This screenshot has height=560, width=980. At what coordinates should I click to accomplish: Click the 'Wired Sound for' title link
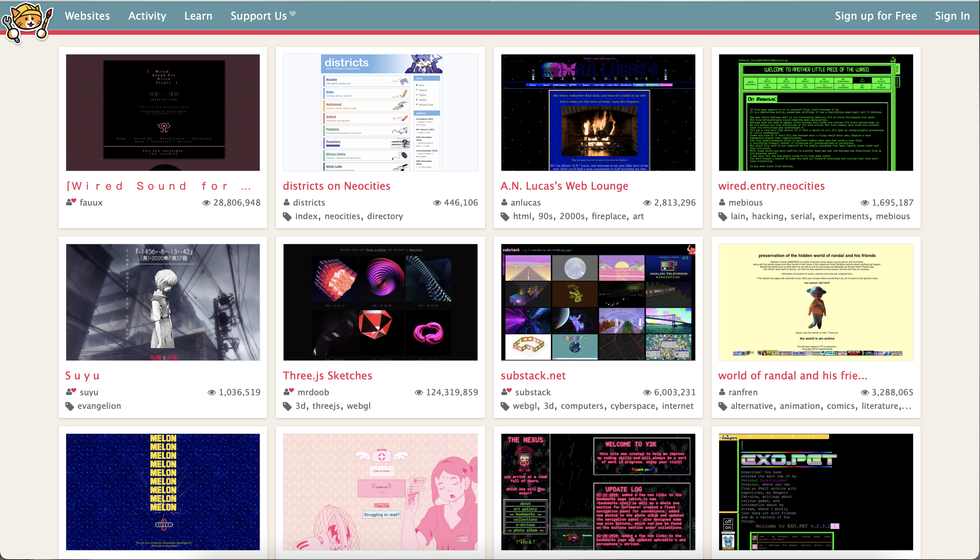(158, 186)
